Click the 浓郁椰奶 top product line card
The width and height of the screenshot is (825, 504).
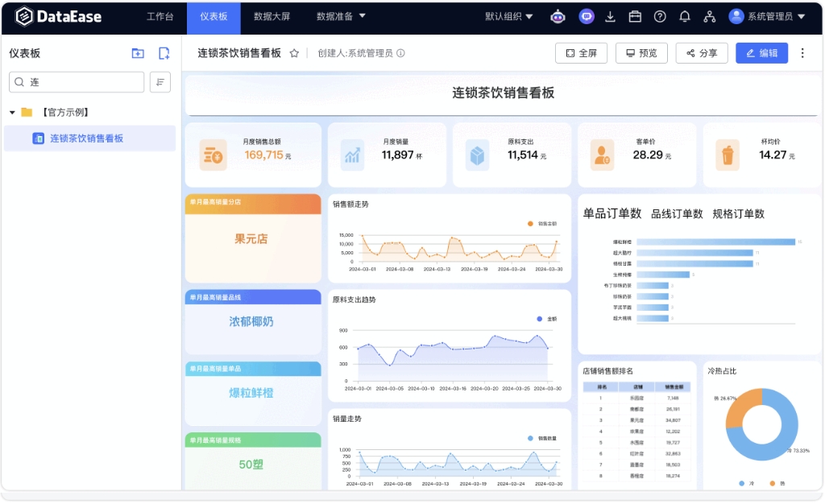point(253,321)
